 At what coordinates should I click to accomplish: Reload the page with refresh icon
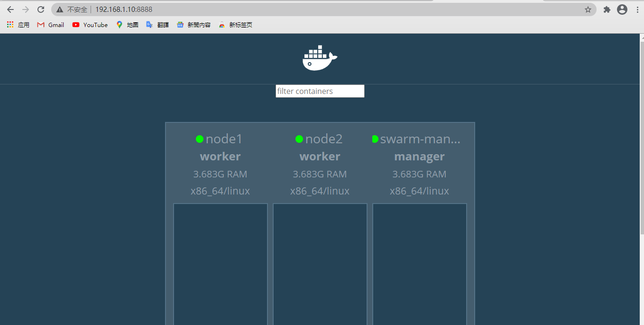click(41, 9)
